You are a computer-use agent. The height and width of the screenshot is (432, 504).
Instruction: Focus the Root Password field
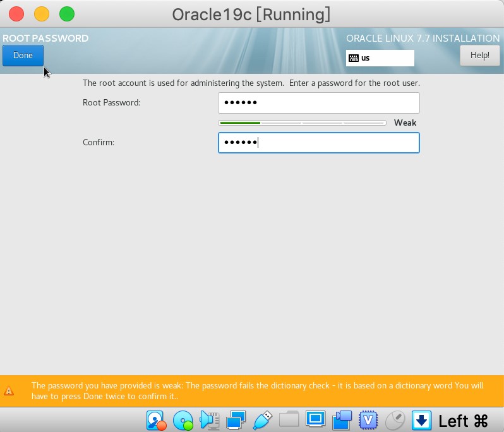click(318, 103)
